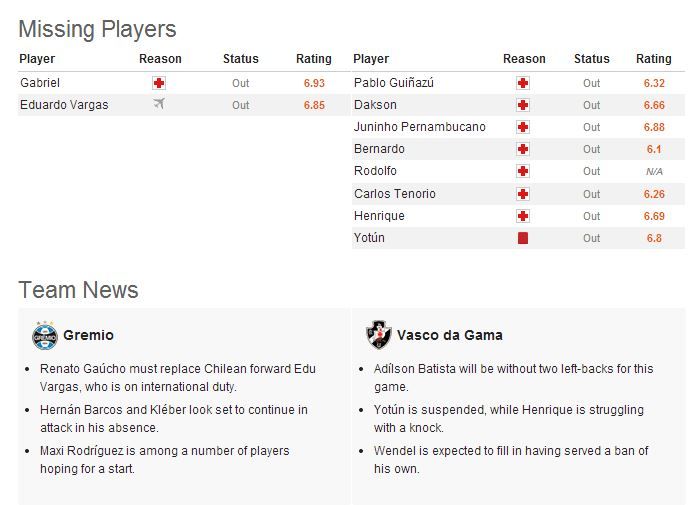Click the Gremio team name heading
Viewport: 692px width, 505px height.
[88, 335]
